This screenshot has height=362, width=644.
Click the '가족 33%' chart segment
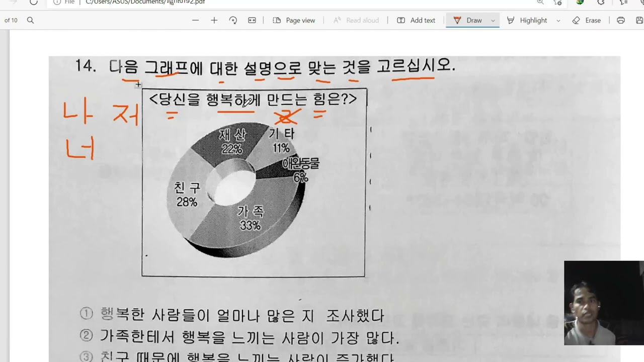coord(251,218)
